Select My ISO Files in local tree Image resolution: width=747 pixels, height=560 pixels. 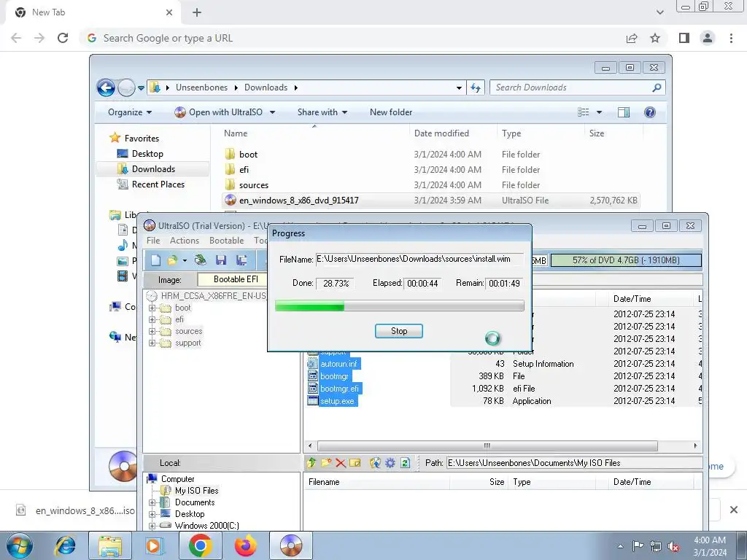point(196,491)
